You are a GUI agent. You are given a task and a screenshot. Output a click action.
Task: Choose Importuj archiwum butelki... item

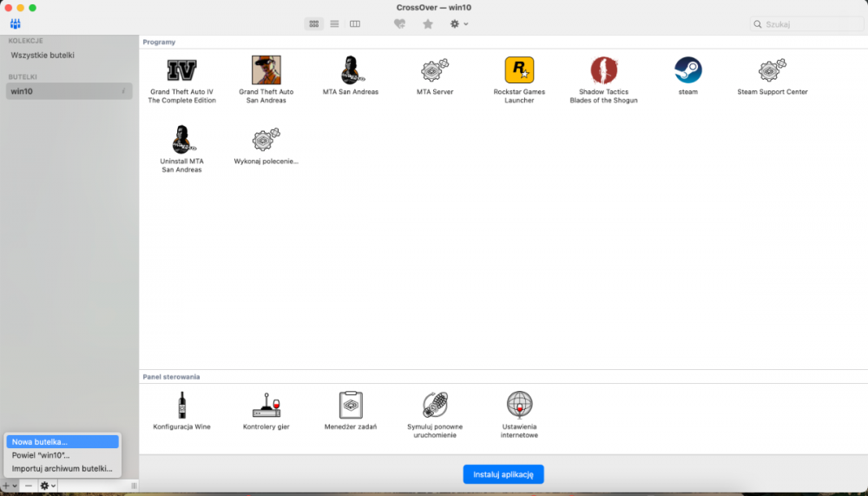pos(62,468)
